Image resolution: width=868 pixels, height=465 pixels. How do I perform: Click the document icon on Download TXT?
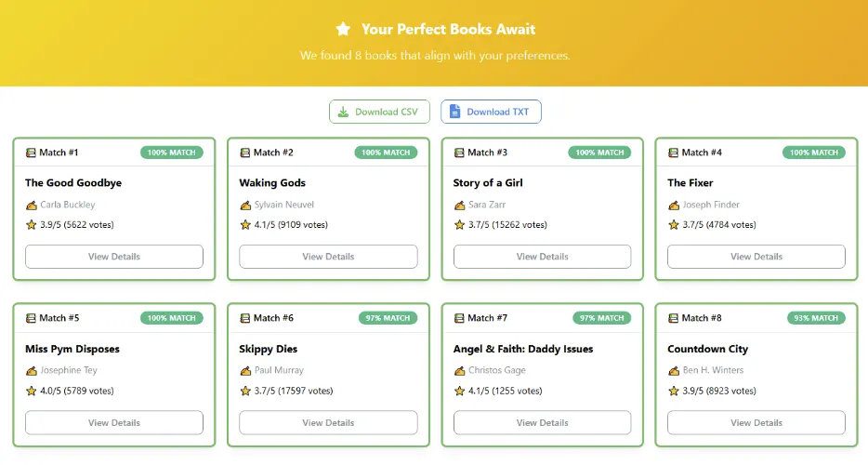[x=454, y=113]
